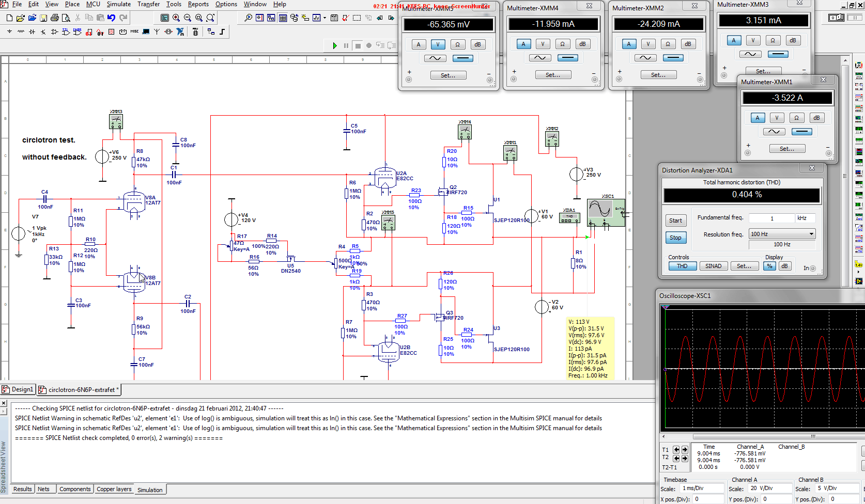865x504 pixels.
Task: Move oscilloscope cursor T1 left
Action: (676, 450)
